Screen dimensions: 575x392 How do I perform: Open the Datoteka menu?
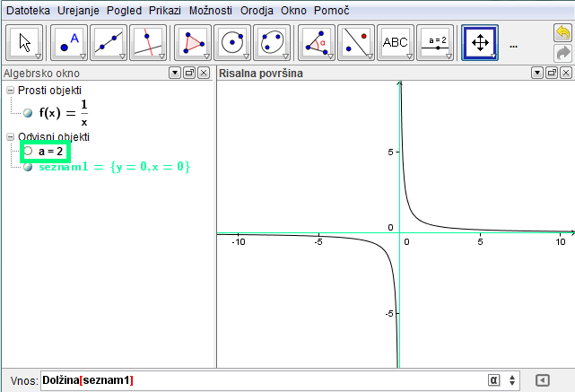(x=28, y=11)
